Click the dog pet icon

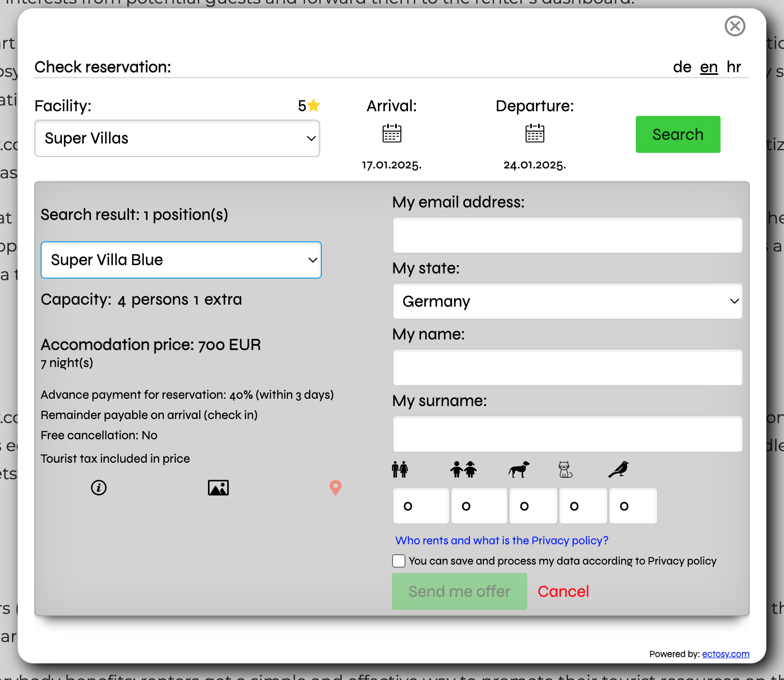point(518,469)
